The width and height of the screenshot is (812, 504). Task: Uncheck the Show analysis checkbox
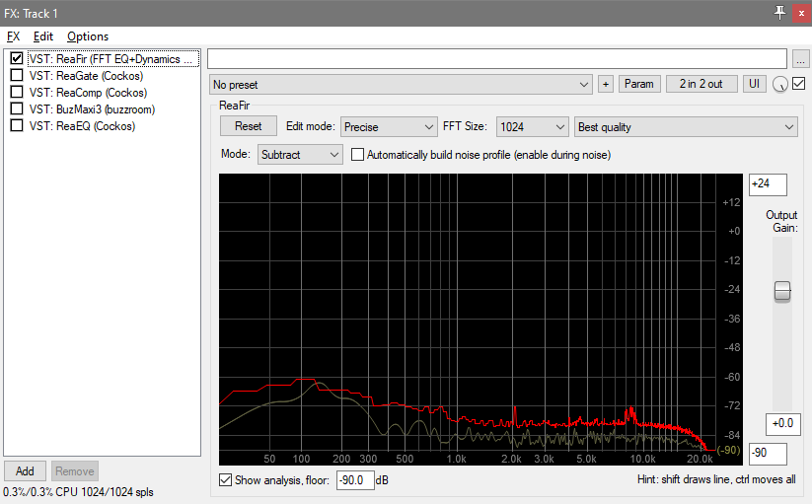pyautogui.click(x=227, y=480)
